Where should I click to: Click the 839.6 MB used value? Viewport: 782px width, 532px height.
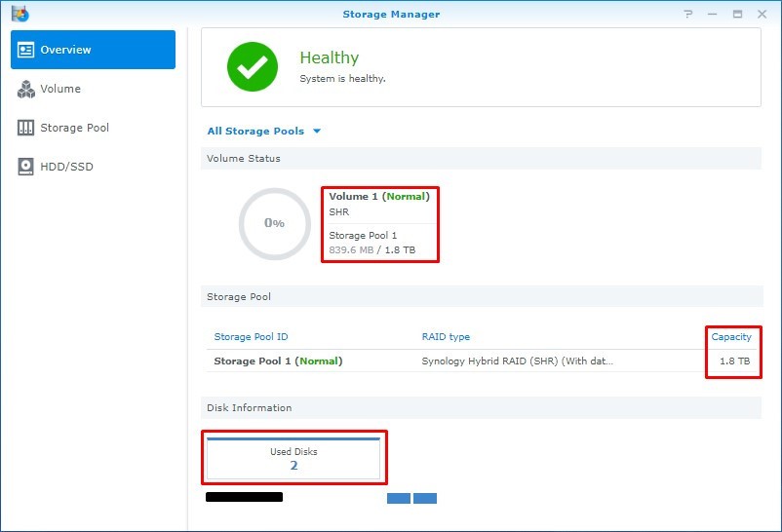pyautogui.click(x=351, y=249)
